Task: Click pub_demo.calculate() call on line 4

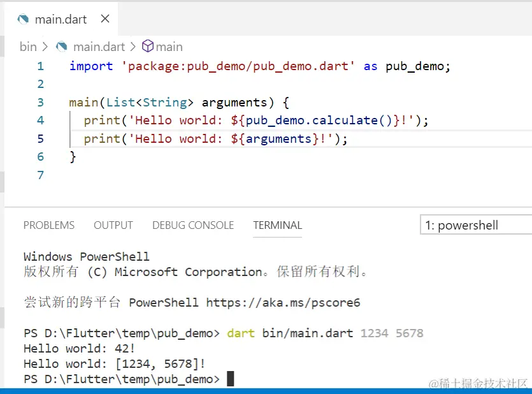Action: click(x=319, y=120)
